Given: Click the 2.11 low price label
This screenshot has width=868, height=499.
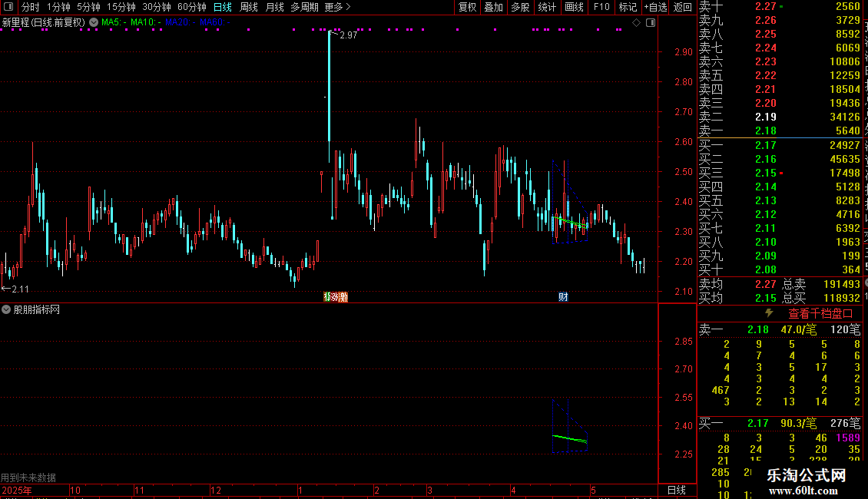Looking at the screenshot, I should pyautogui.click(x=20, y=289).
